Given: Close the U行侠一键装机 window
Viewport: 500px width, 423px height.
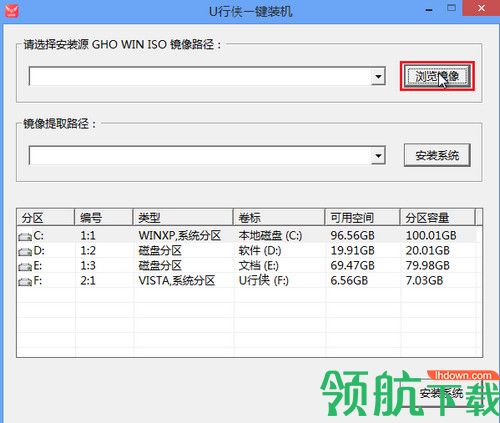Looking at the screenshot, I should (481, 8).
